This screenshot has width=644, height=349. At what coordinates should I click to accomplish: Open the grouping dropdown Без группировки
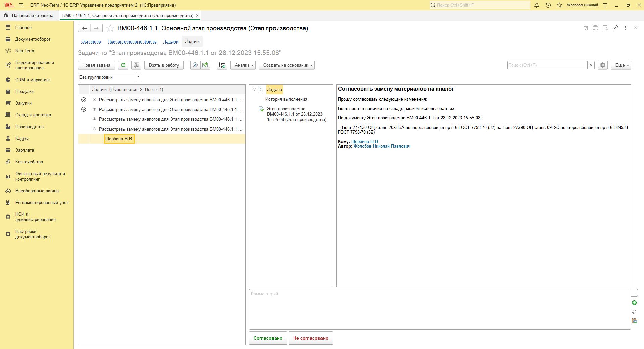click(138, 77)
